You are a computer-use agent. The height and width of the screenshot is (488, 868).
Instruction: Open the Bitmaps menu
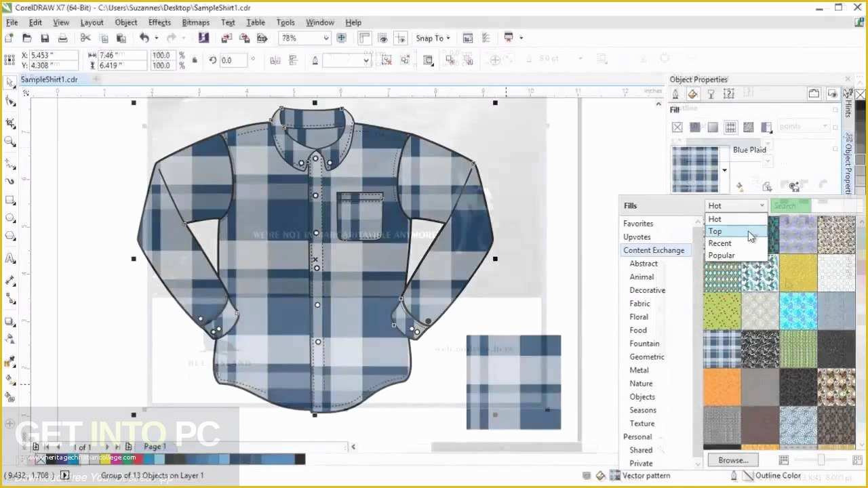(195, 22)
